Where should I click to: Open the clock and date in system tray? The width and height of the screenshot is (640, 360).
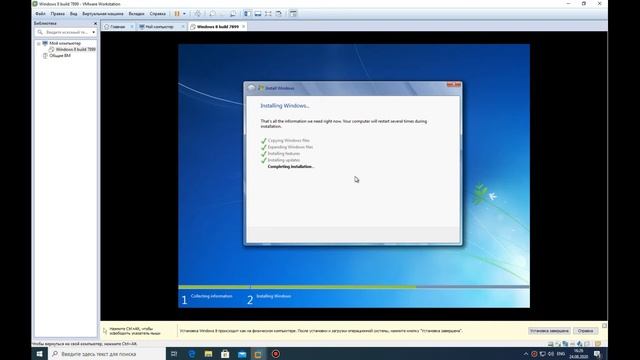(579, 354)
